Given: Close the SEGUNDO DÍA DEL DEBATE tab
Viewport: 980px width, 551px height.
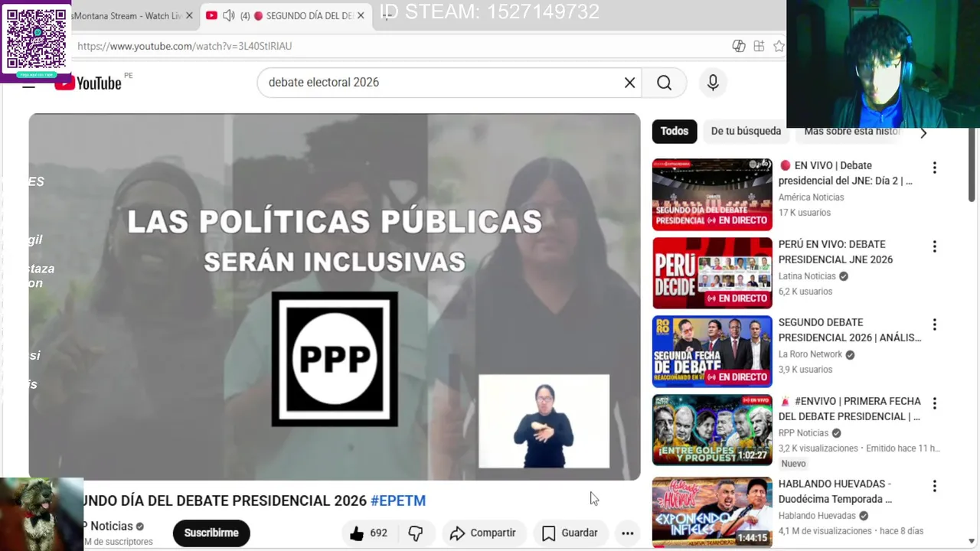Looking at the screenshot, I should 361,15.
